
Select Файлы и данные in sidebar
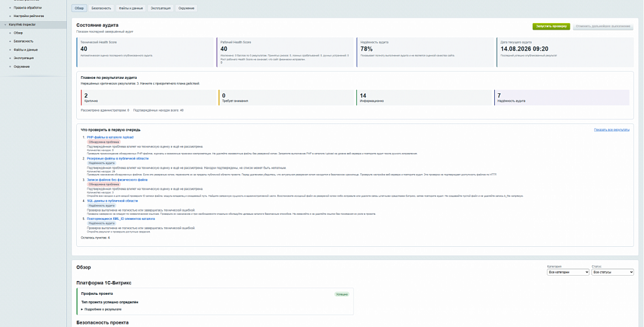(26, 50)
